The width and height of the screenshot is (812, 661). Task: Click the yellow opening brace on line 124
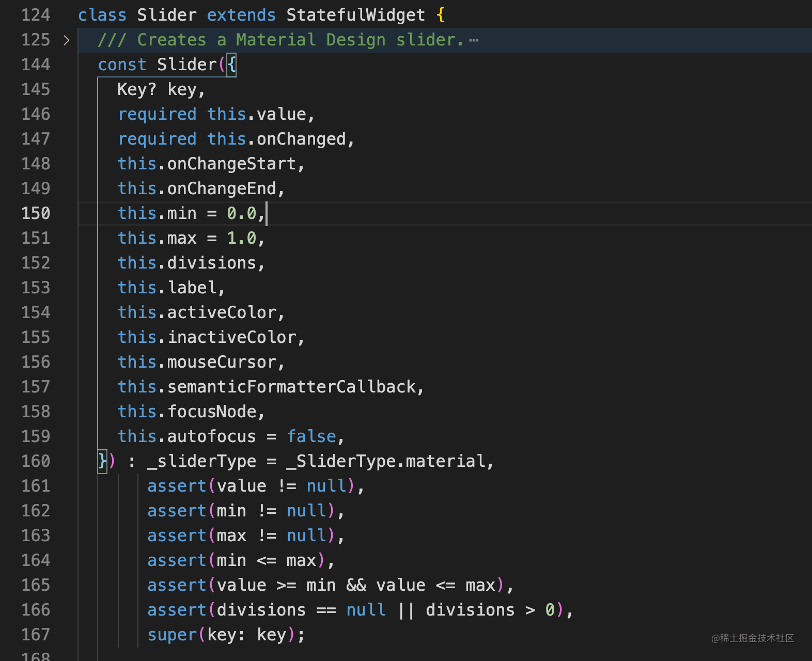point(441,15)
